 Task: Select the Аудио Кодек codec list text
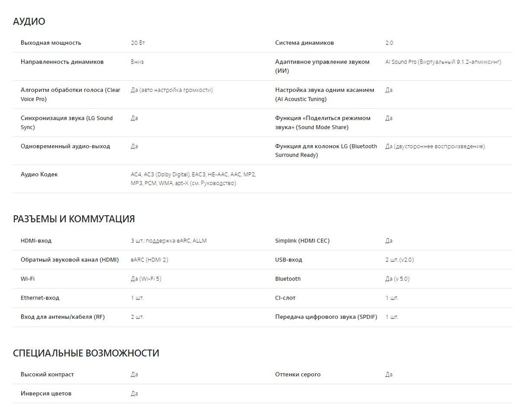click(x=193, y=179)
